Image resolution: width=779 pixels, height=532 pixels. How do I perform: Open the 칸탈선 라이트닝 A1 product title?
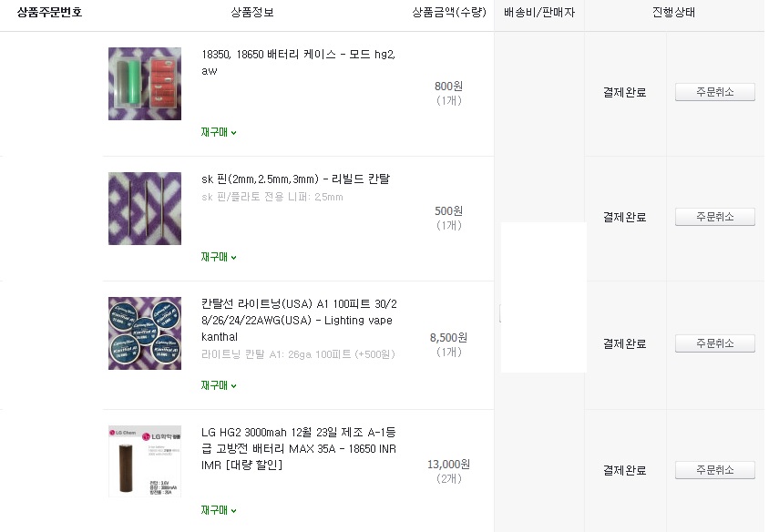pyautogui.click(x=299, y=320)
